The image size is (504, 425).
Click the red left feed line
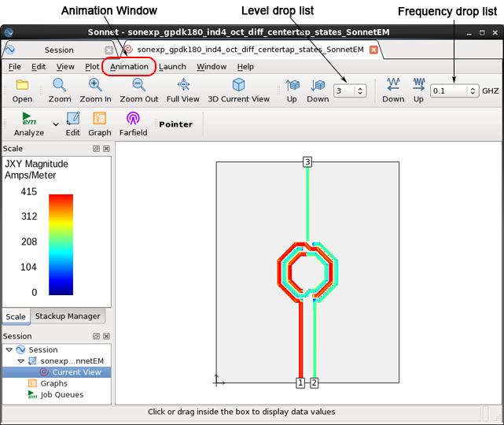[301, 339]
